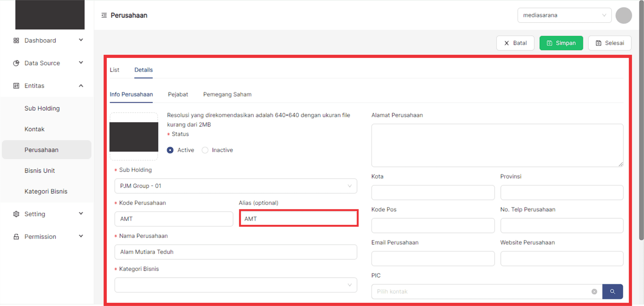Open the Sub Holding dropdown
This screenshot has width=644, height=306.
[235, 186]
